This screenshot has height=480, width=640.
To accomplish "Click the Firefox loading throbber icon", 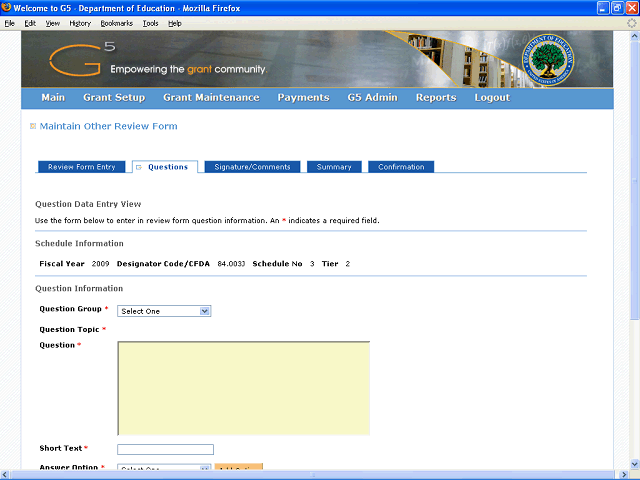I will (631, 23).
